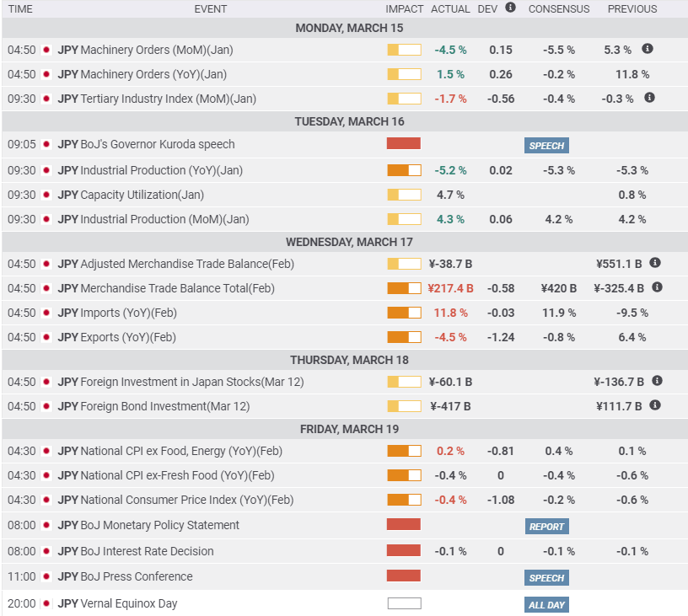Click actual value 11.8 % on Imports row
This screenshot has height=616, width=688.
450,313
